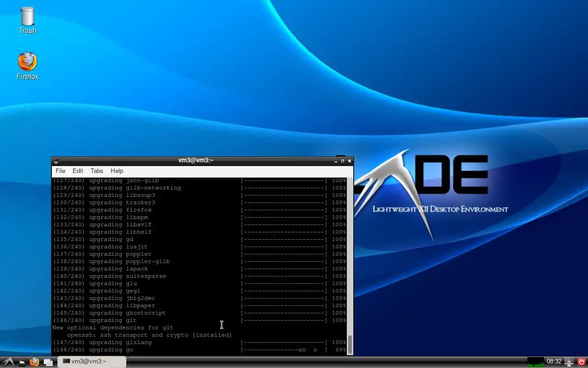Click the 'openssh: ssh transport and crypto' line
This screenshot has height=368, width=588.
150,335
